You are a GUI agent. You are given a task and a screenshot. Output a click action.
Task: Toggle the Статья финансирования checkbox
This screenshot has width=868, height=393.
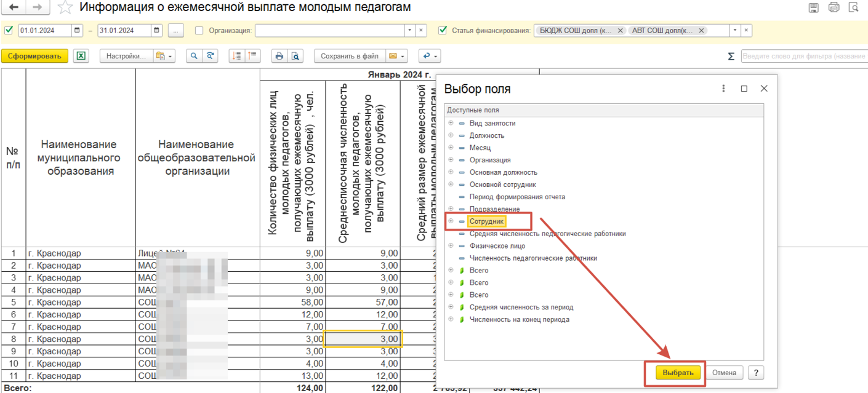(x=442, y=30)
